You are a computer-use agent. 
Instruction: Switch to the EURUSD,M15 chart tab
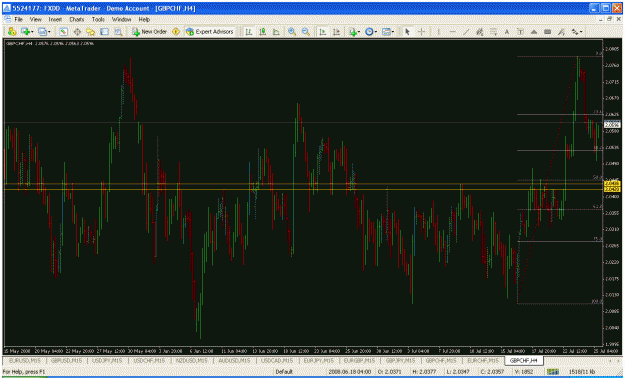click(25, 360)
